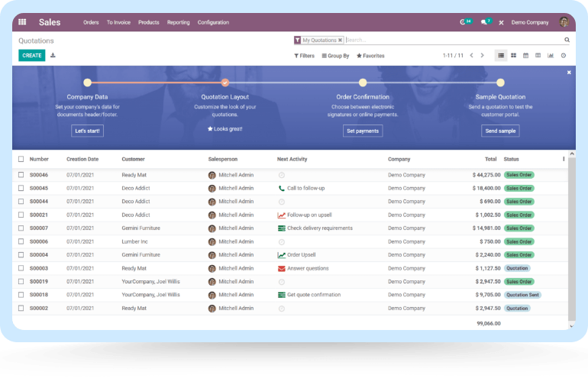This screenshot has height=385, width=588.
Task: Open the Reporting menu
Action: click(178, 22)
